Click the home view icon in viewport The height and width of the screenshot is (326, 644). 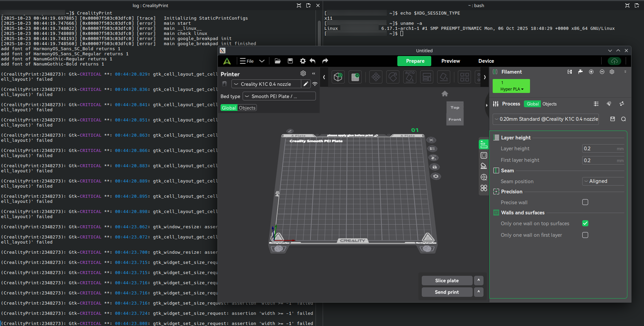pyautogui.click(x=444, y=94)
